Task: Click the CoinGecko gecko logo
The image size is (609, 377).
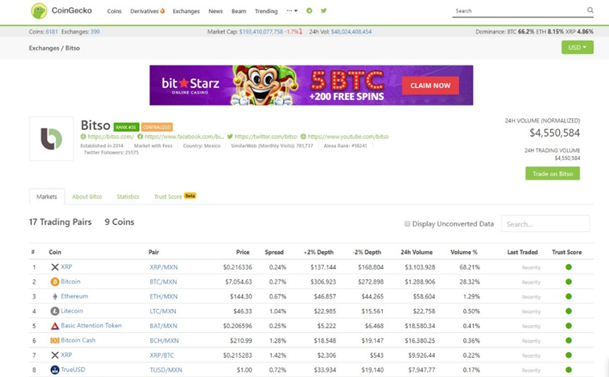Action: click(x=39, y=11)
